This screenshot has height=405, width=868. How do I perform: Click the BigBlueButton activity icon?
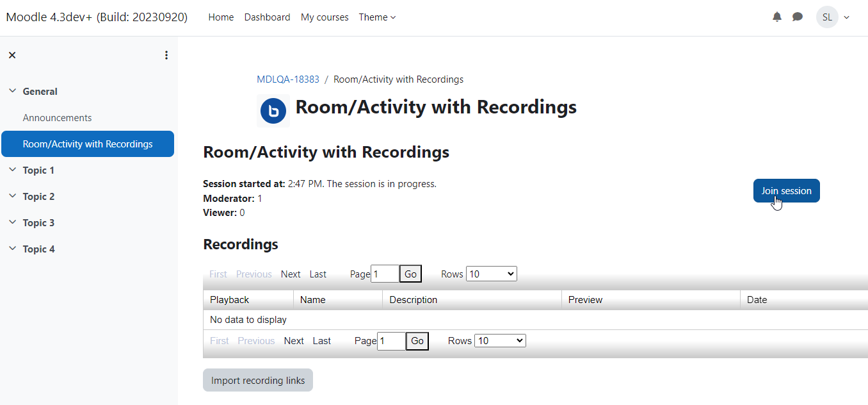tap(273, 111)
